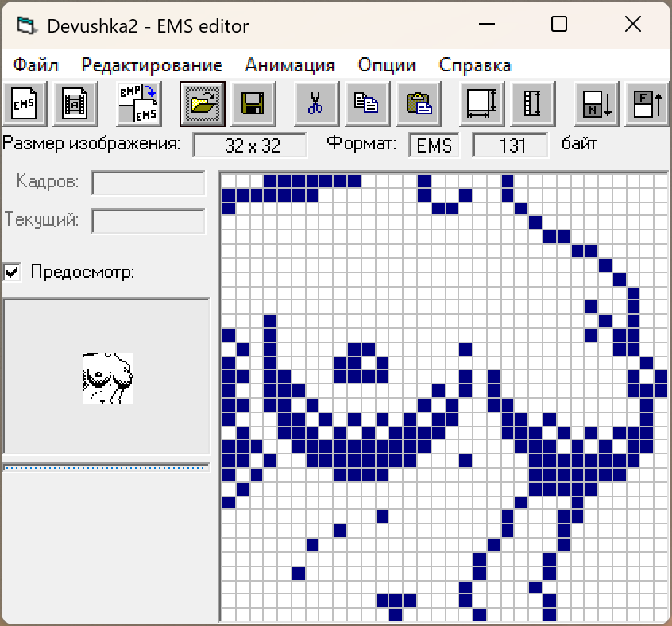Image resolution: width=672 pixels, height=626 pixels.
Task: Paste from clipboard icon
Action: (x=419, y=104)
